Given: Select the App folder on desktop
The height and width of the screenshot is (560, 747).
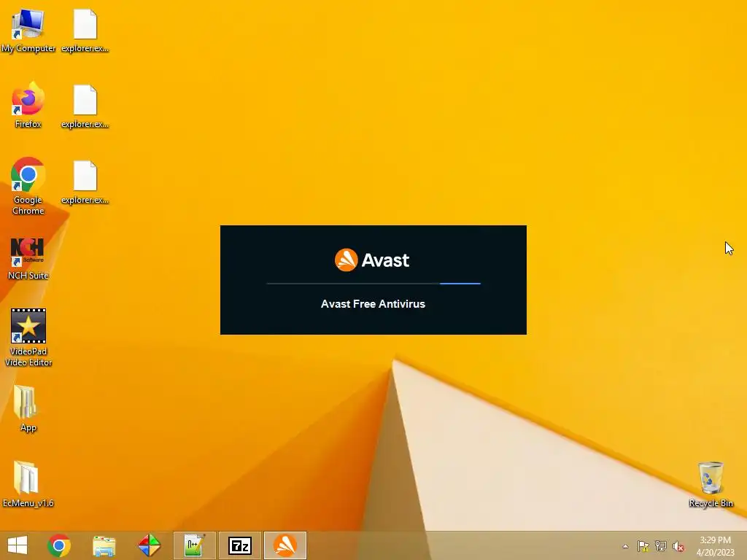Looking at the screenshot, I should [28, 408].
